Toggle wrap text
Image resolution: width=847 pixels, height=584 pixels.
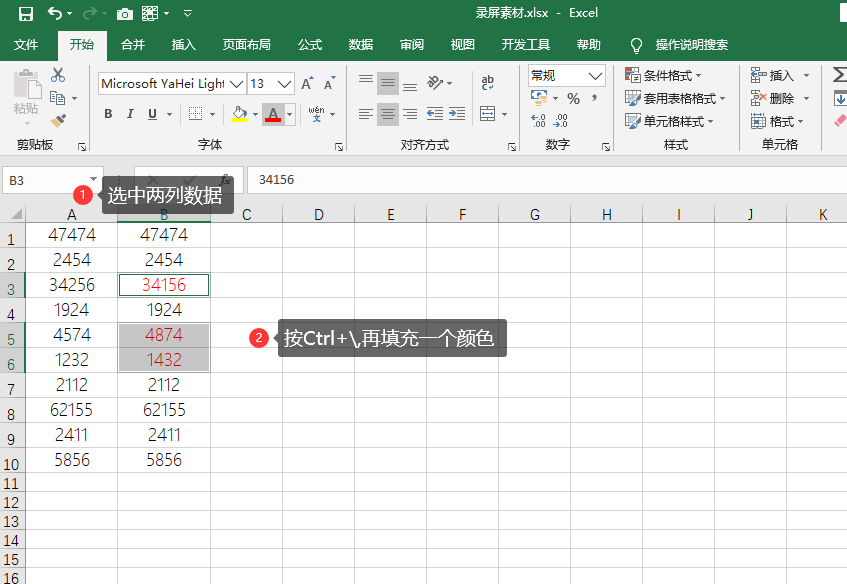(487, 83)
